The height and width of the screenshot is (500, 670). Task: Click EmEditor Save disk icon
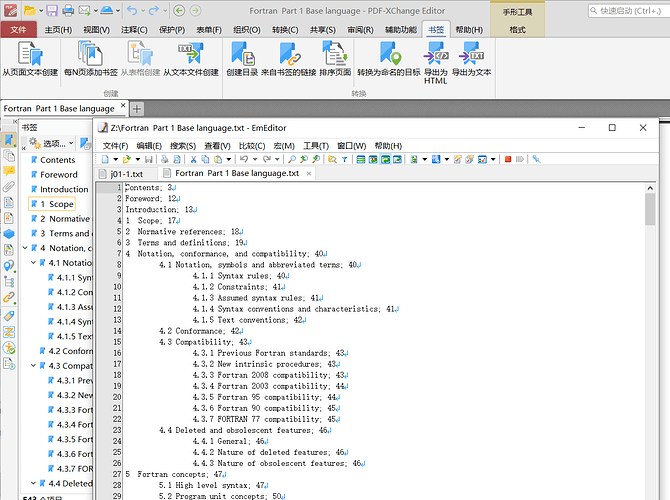148,159
